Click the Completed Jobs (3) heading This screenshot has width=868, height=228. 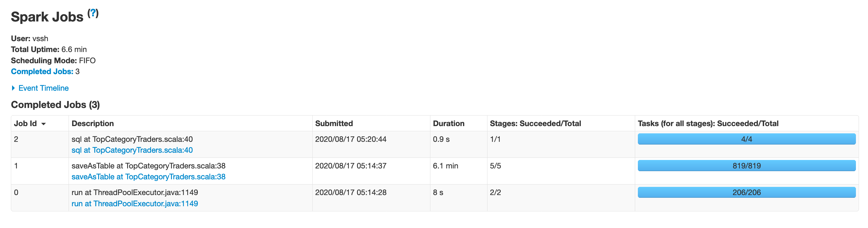click(x=55, y=105)
